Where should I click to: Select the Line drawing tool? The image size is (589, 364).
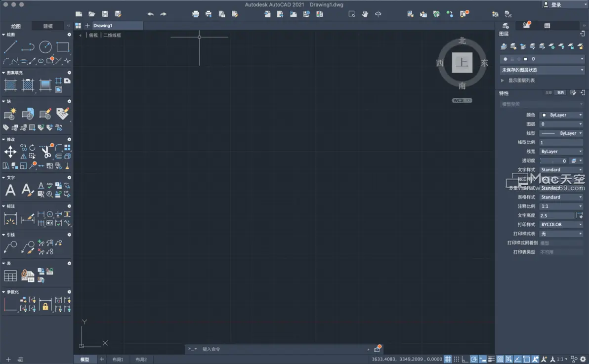10,47
